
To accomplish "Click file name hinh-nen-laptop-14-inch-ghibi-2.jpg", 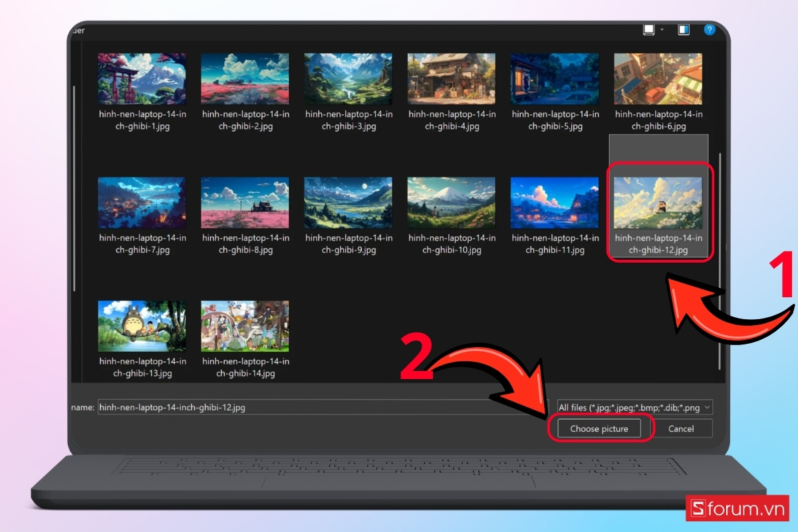I will click(245, 120).
